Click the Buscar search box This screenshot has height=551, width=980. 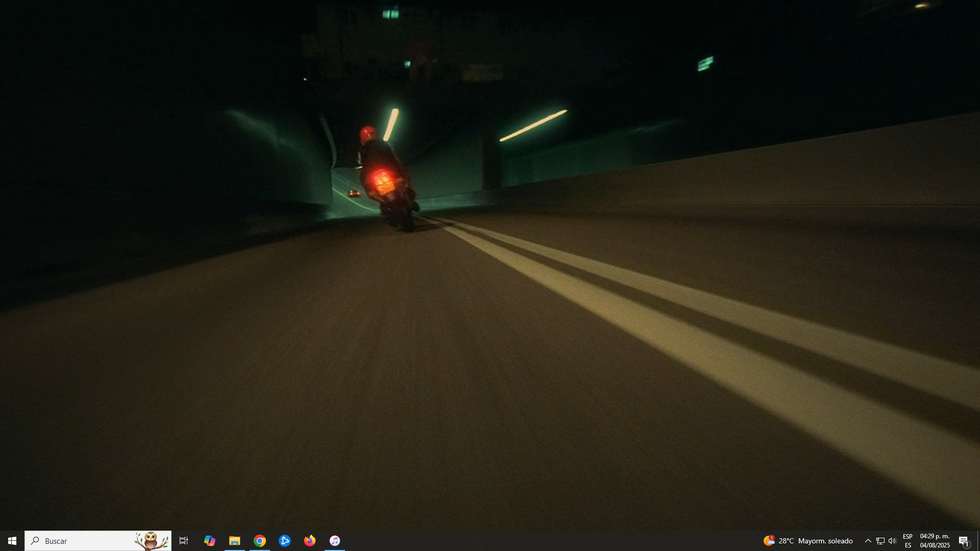point(98,541)
